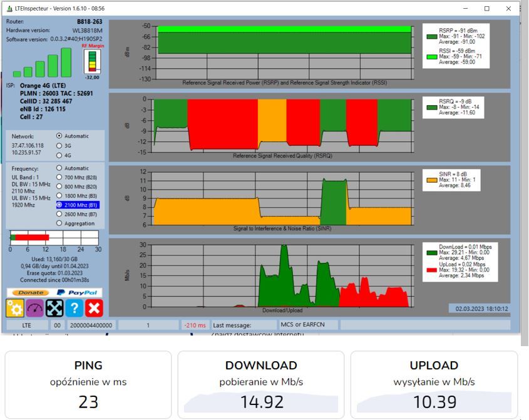
Task: Choose the 2600 Mhz (B7) frequency option
Action: coord(76,214)
